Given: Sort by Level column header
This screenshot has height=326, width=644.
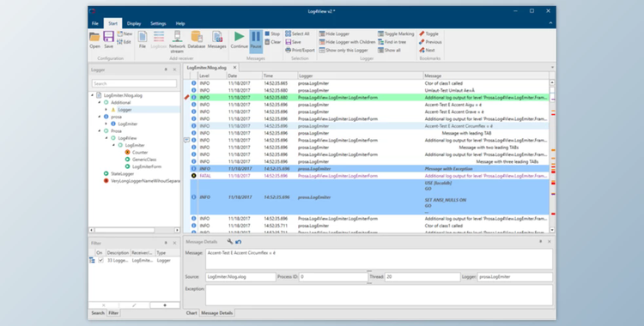Looking at the screenshot, I should point(211,75).
